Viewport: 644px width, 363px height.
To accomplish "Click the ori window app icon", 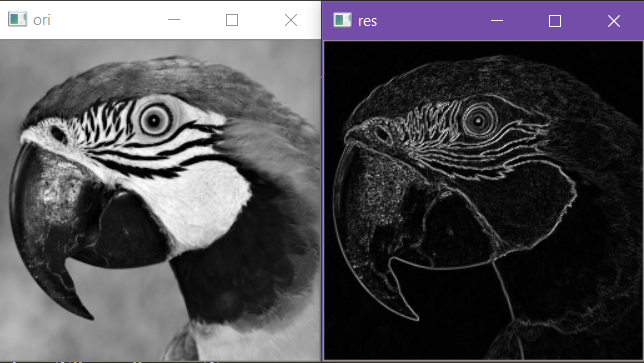I will [x=17, y=19].
